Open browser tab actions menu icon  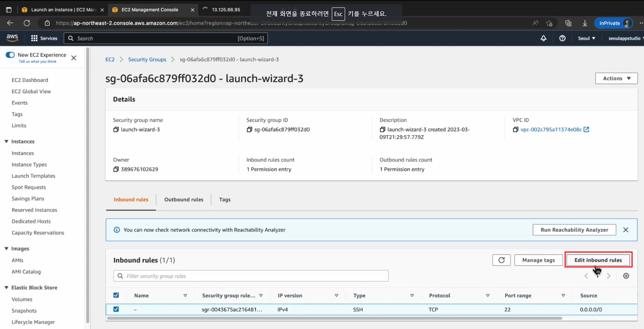(9, 10)
